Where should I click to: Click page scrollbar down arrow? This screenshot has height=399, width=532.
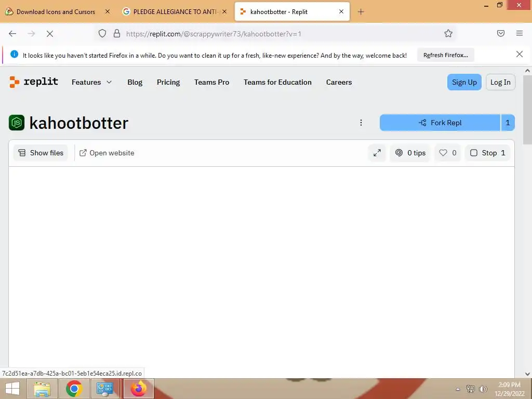[527, 374]
